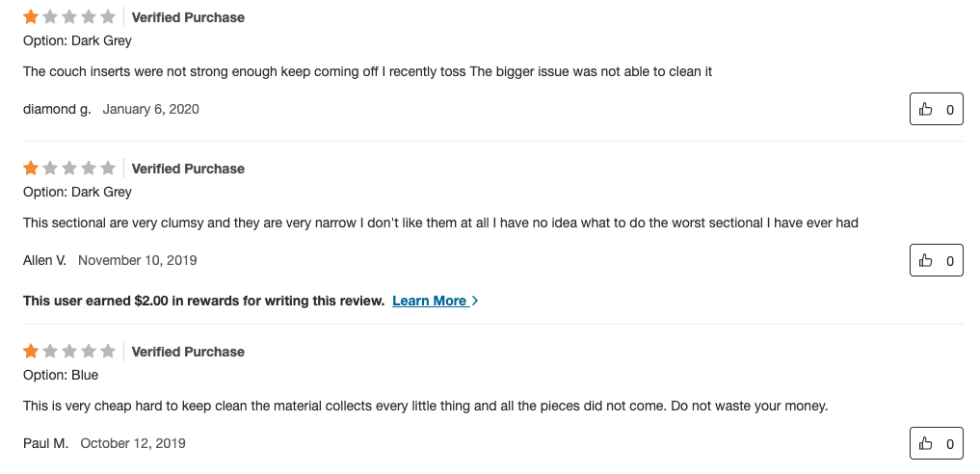Image resolution: width=980 pixels, height=474 pixels.
Task: Click the November 10, 2019 review date
Action: tap(137, 260)
